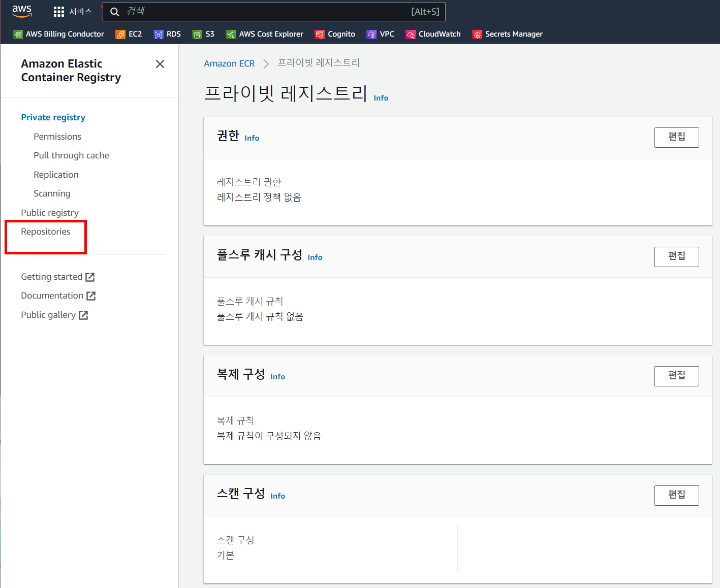Open the S3 shortcut icon
The height and width of the screenshot is (588, 720).
(197, 35)
